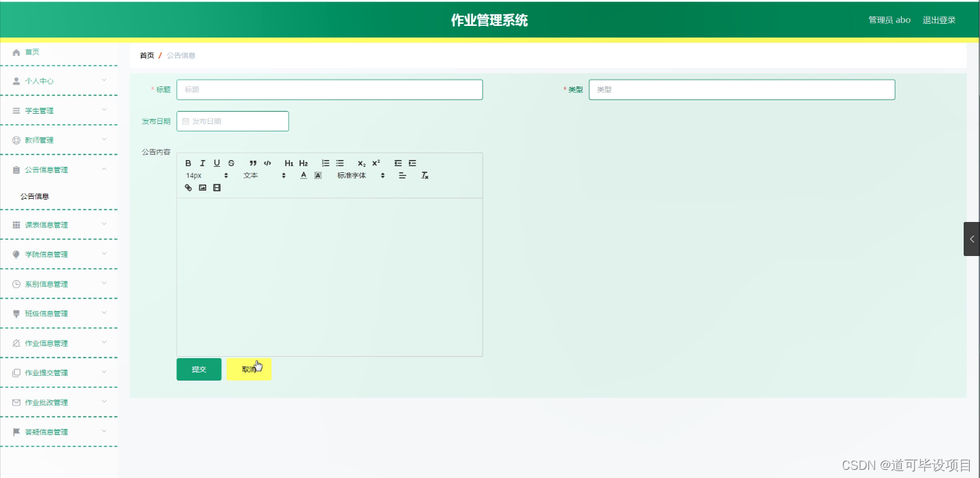Open the font color picker icon
The width and height of the screenshot is (980, 478).
pyautogui.click(x=304, y=175)
